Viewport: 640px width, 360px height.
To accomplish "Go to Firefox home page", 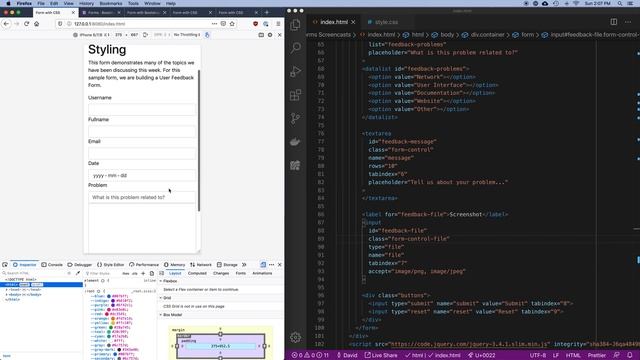I will 37,24.
